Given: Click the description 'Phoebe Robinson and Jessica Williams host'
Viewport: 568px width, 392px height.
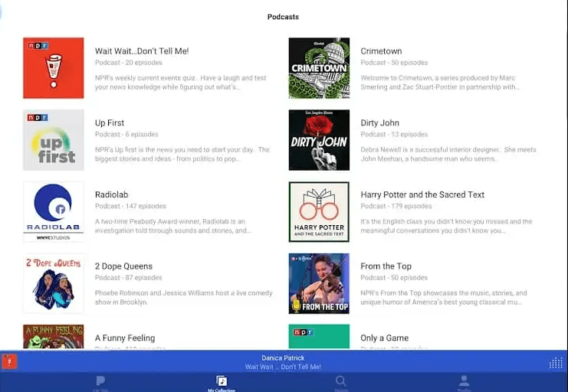Looking at the screenshot, I should (x=184, y=297).
